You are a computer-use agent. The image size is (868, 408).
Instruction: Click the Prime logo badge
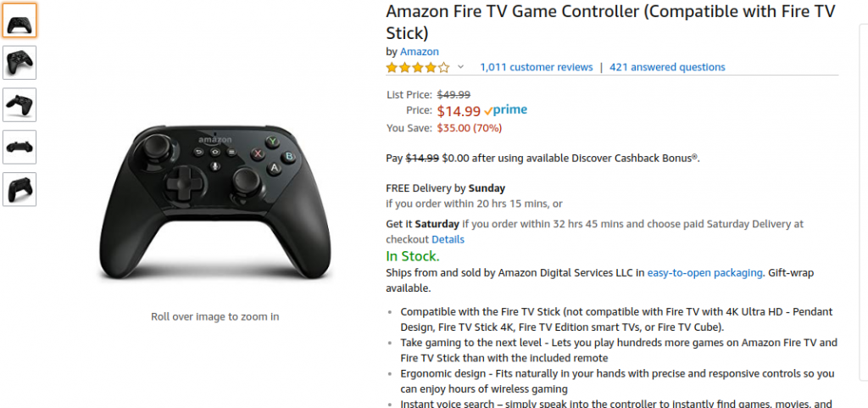tap(505, 110)
